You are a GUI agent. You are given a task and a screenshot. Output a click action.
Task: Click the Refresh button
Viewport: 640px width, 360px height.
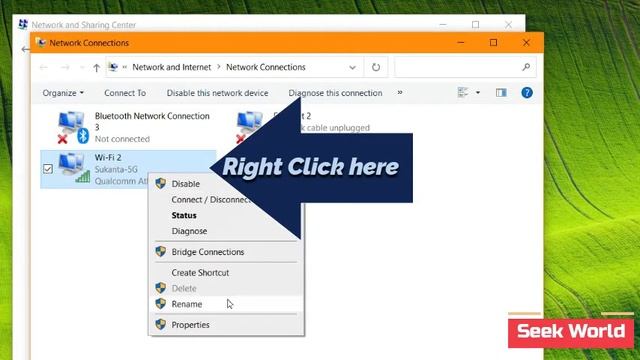[x=376, y=67]
